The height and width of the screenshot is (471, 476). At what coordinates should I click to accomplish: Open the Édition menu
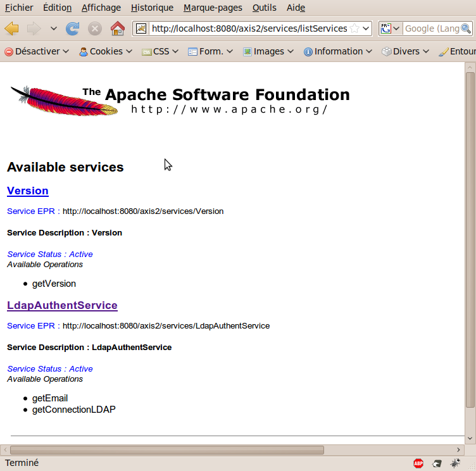point(57,8)
